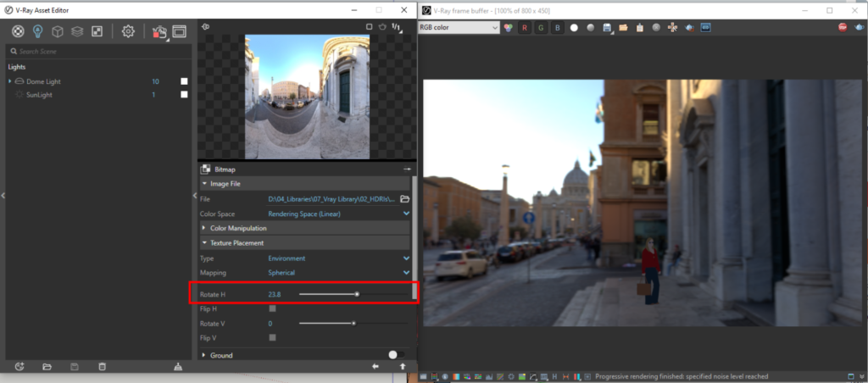Open Materials category in Asset Editor
This screenshot has height=383, width=868.
coord(19,31)
